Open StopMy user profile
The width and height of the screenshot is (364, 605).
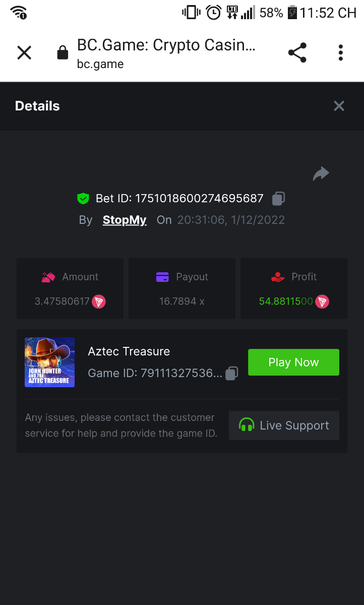coord(125,220)
